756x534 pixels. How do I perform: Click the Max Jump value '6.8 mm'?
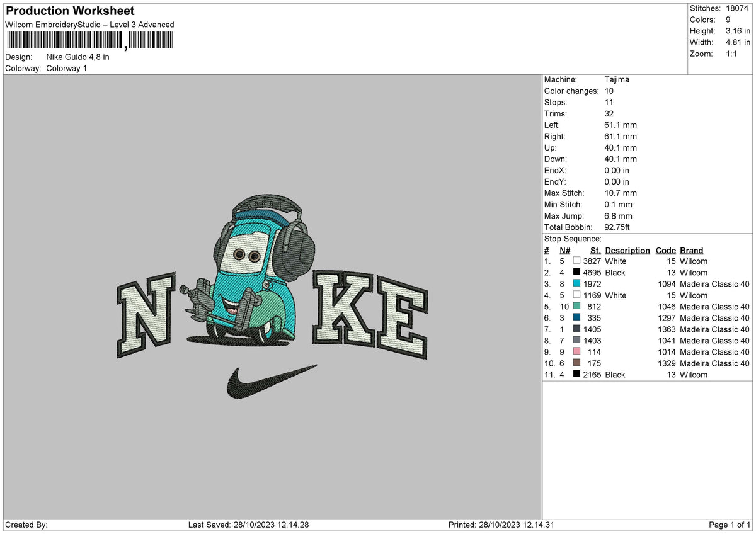click(x=618, y=215)
